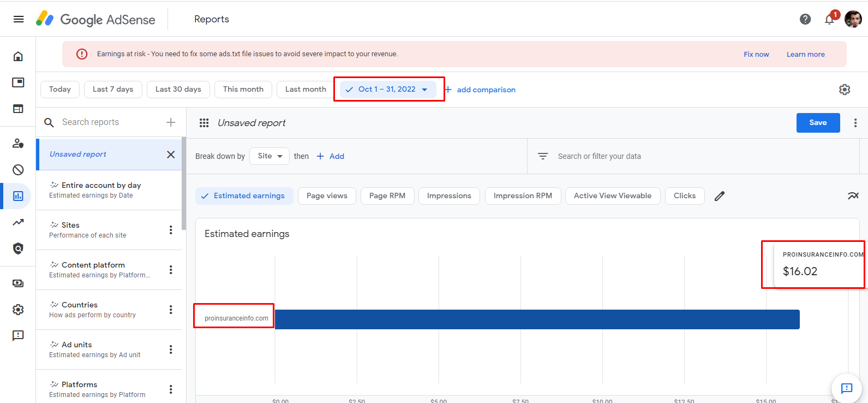Click the filter icon in search bar
Screen dimensions: 868x403
click(543, 156)
